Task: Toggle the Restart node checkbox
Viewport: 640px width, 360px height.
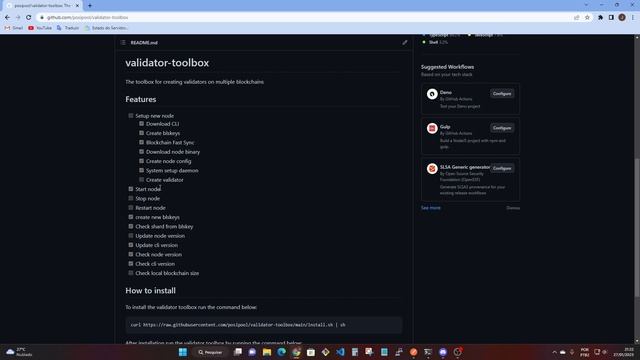Action: point(131,208)
